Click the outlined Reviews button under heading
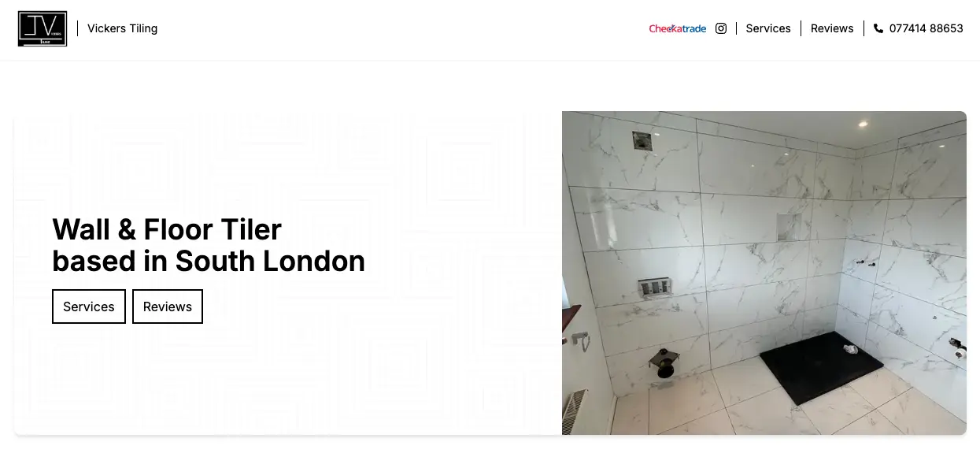This screenshot has height=468, width=980. [x=168, y=306]
